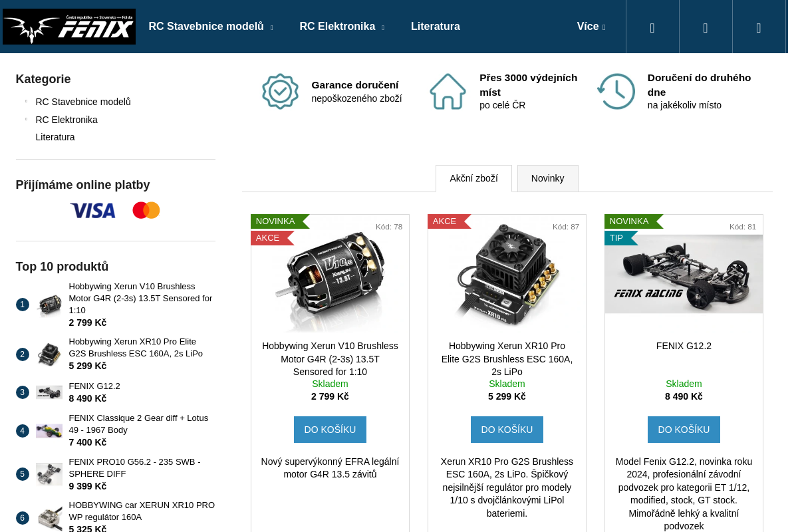Click the FENIX logo in the header
798x532 pixels.
coord(69,27)
